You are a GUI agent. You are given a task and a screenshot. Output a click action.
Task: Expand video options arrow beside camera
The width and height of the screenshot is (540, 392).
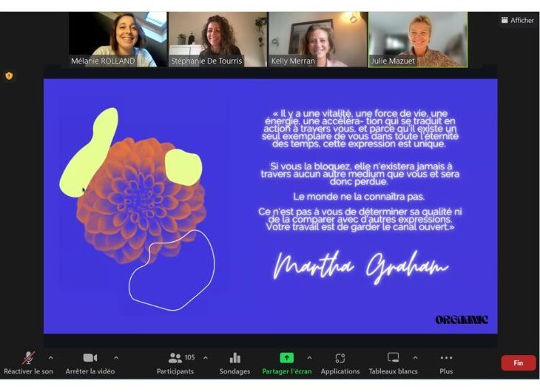(116, 358)
